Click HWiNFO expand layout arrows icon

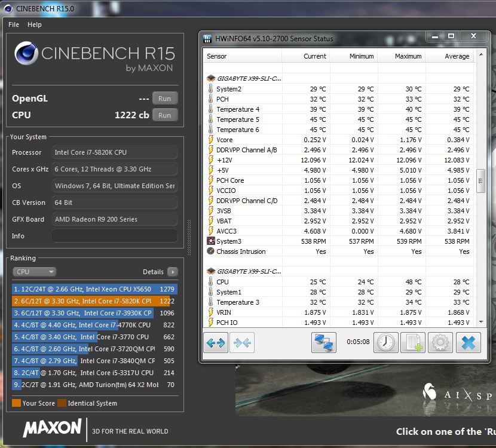(215, 342)
